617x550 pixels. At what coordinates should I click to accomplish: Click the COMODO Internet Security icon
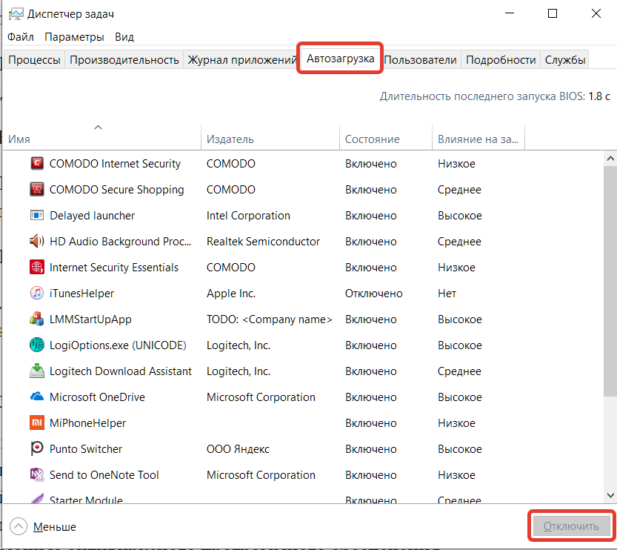pos(37,163)
